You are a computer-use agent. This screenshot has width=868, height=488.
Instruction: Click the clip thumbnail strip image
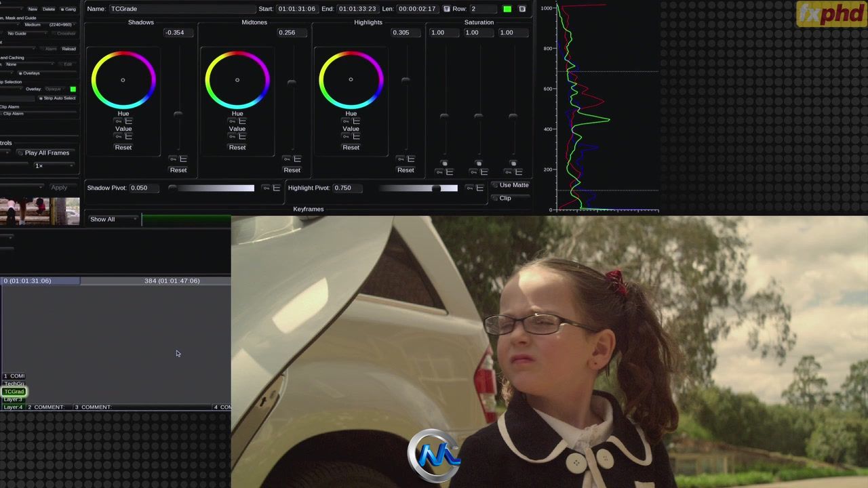(39, 211)
